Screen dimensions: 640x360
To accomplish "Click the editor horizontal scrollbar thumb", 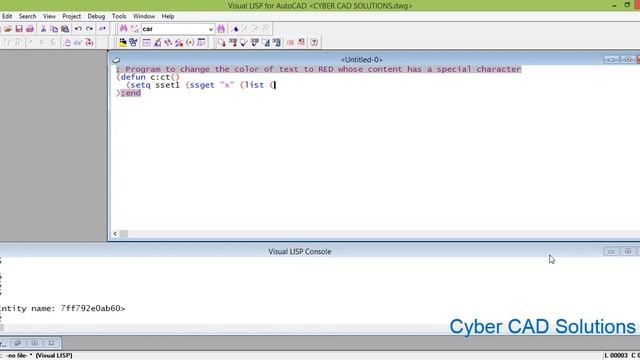I will coord(124,233).
